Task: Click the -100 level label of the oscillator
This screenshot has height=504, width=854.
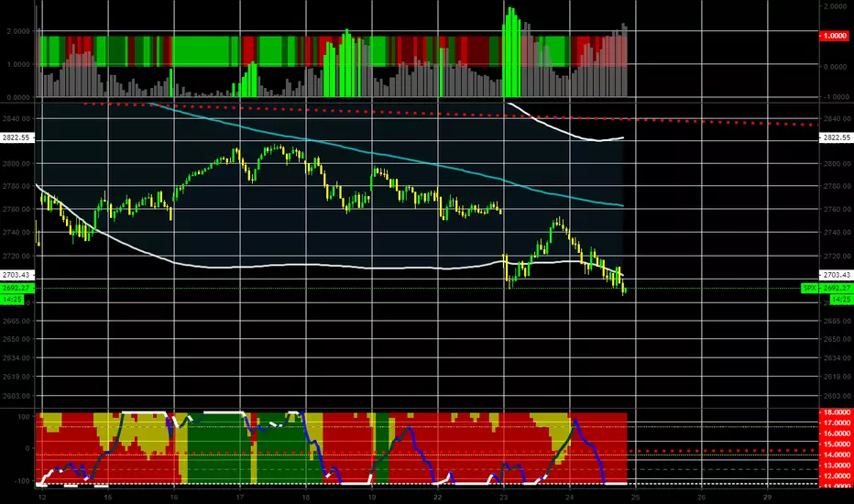Action: [22, 480]
